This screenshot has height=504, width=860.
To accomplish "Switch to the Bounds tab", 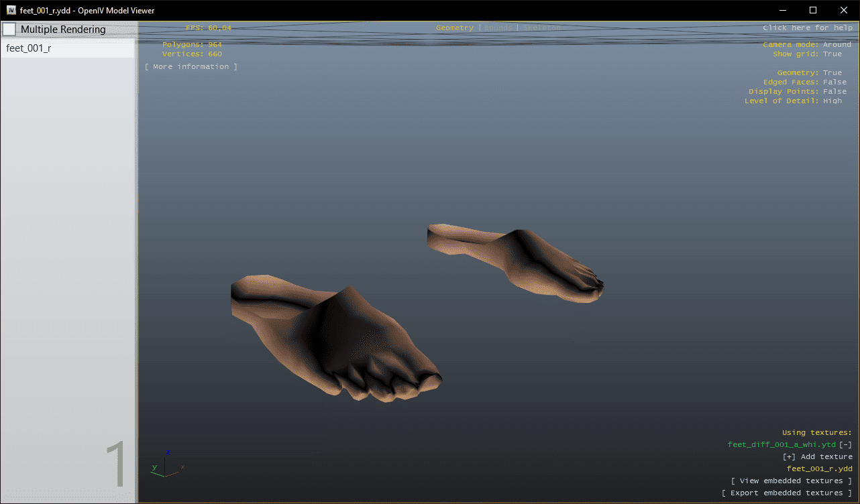I will [498, 28].
